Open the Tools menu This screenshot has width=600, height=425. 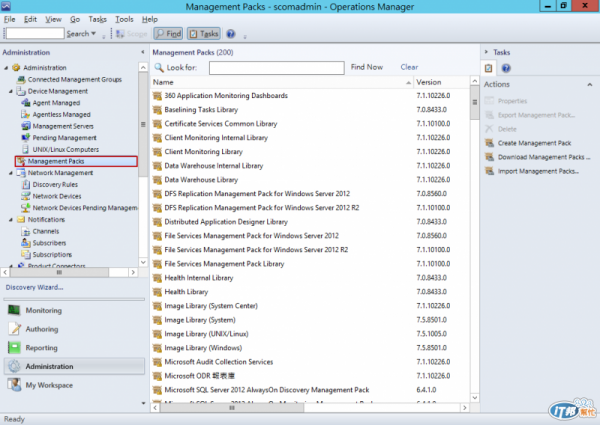pyautogui.click(x=124, y=19)
